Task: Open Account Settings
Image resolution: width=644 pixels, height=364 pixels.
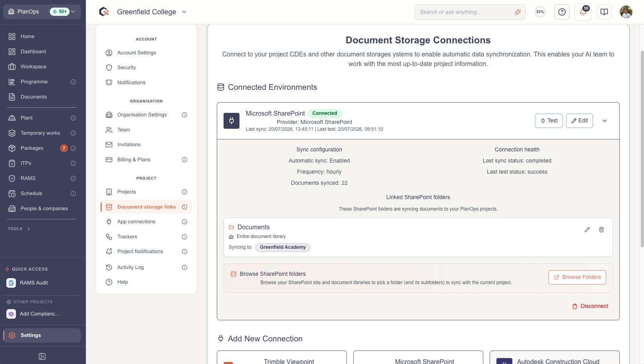Action: pos(146,53)
